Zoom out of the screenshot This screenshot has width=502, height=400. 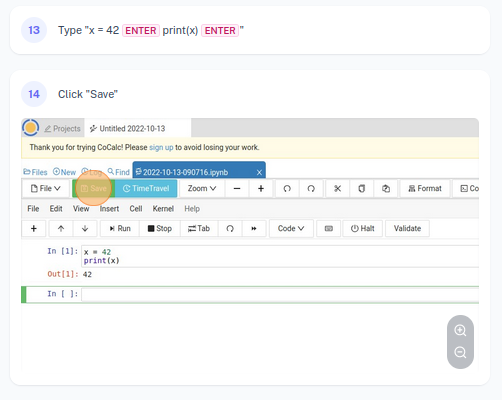coord(460,352)
